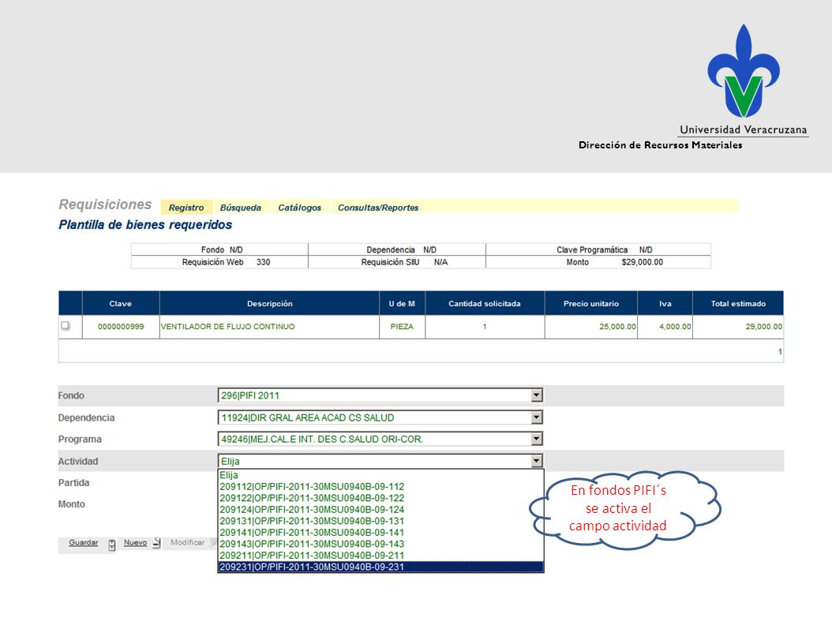Click page number 1 in table footer
This screenshot has height=644, width=832.
pyautogui.click(x=779, y=351)
